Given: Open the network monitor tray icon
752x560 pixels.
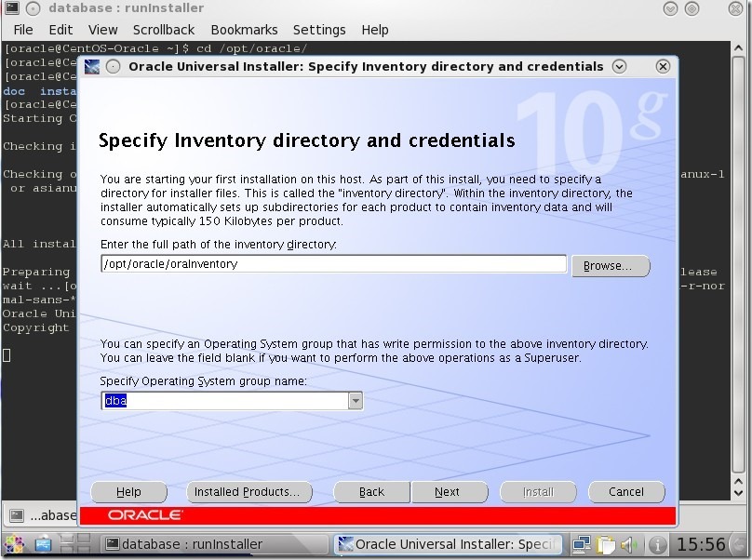Looking at the screenshot, I should coord(583,544).
